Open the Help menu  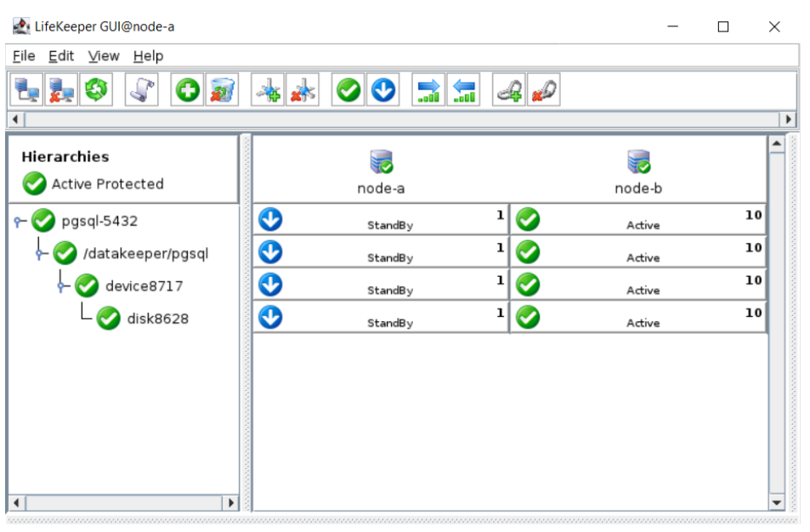pos(148,56)
